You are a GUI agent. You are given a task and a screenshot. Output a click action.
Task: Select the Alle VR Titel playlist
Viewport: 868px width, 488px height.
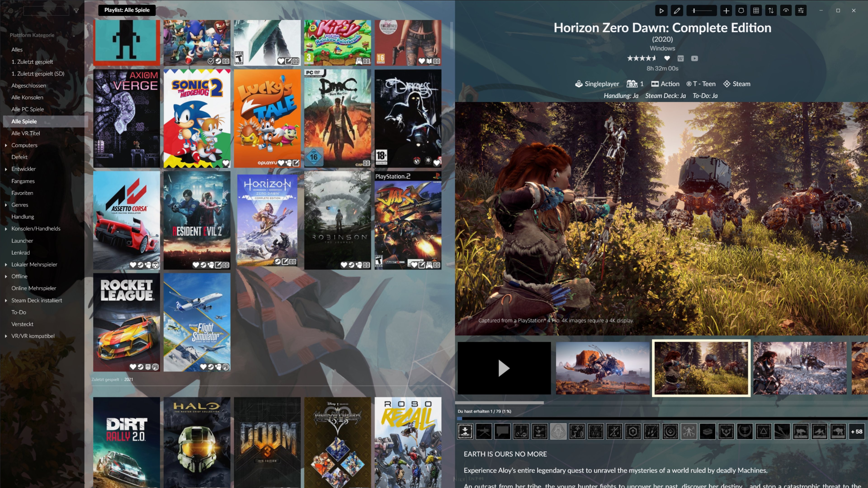click(x=26, y=133)
